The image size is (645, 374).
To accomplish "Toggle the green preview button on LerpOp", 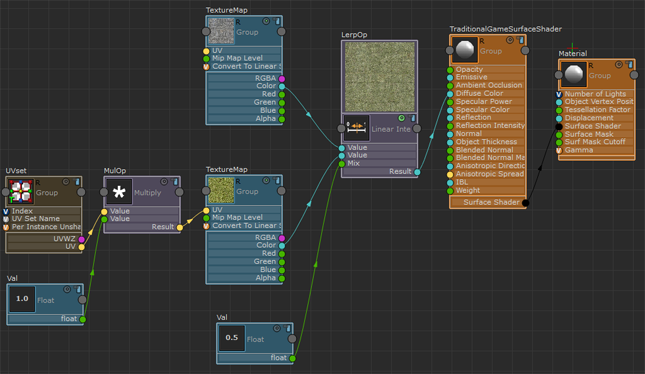I will coord(401,118).
